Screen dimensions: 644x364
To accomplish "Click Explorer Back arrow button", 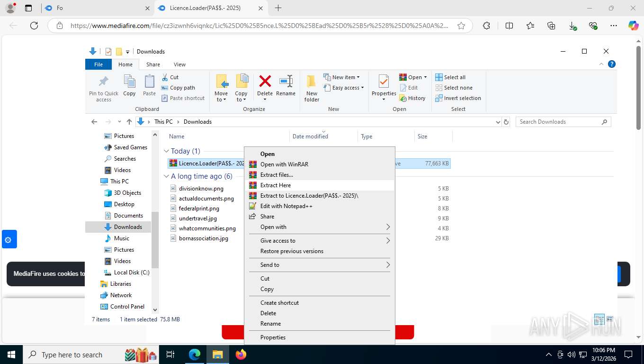I will 94,122.
